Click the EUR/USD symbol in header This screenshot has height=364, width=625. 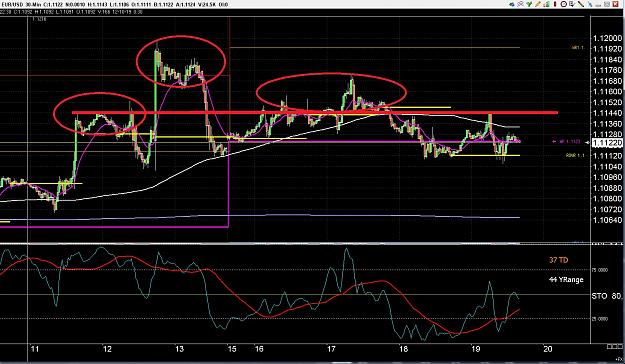click(11, 4)
